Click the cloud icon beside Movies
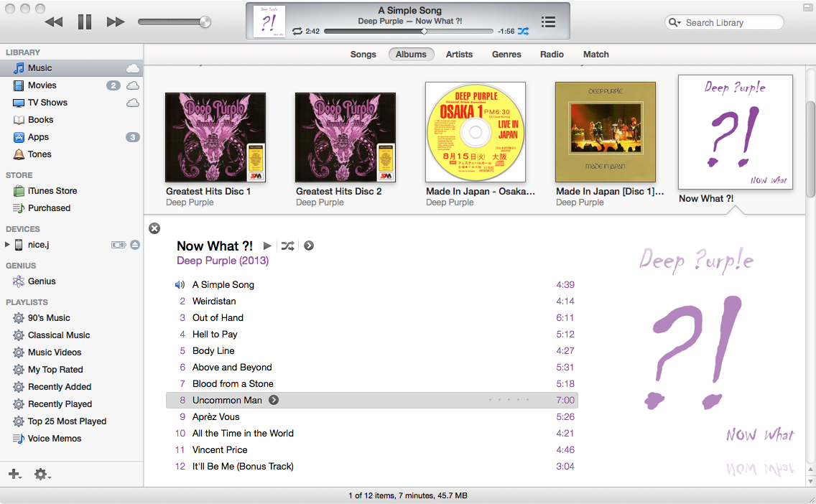The height and width of the screenshot is (504, 816). [133, 85]
